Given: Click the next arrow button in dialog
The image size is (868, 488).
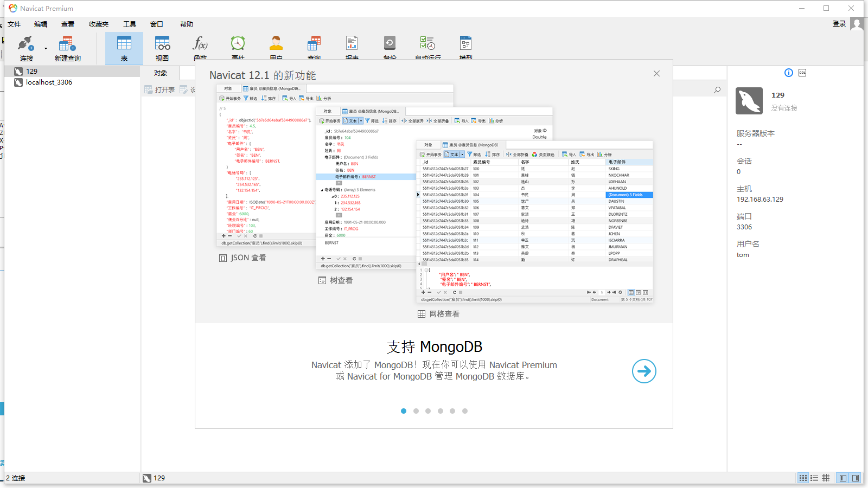Looking at the screenshot, I should (x=644, y=371).
